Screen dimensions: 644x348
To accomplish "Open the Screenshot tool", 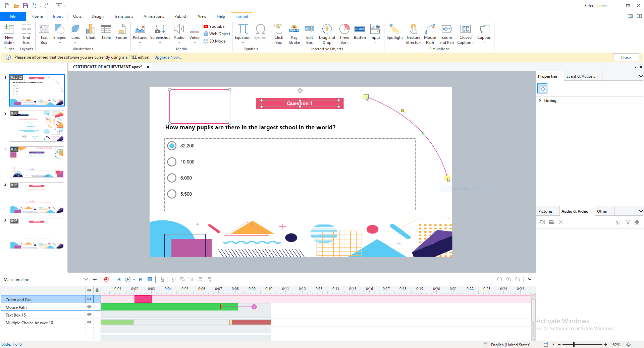I will [160, 33].
